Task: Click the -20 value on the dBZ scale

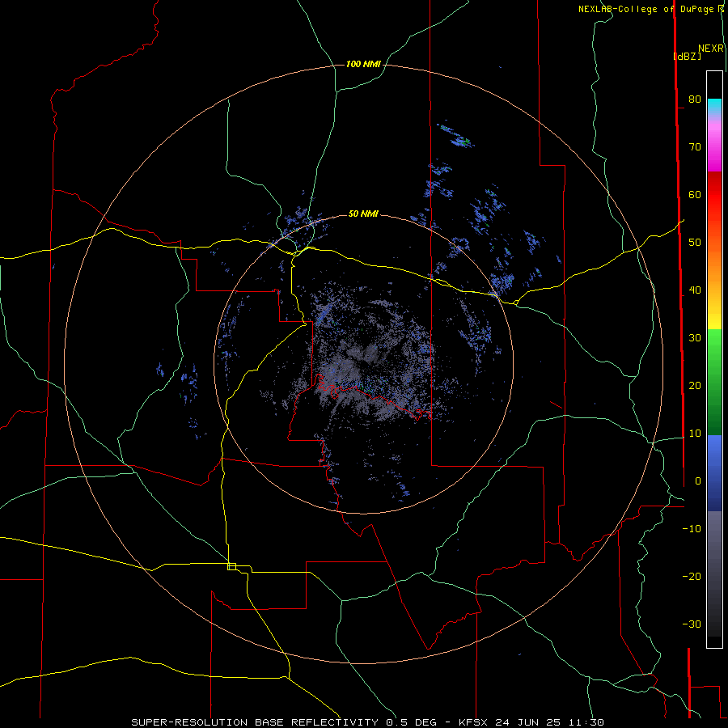Action: point(692,576)
